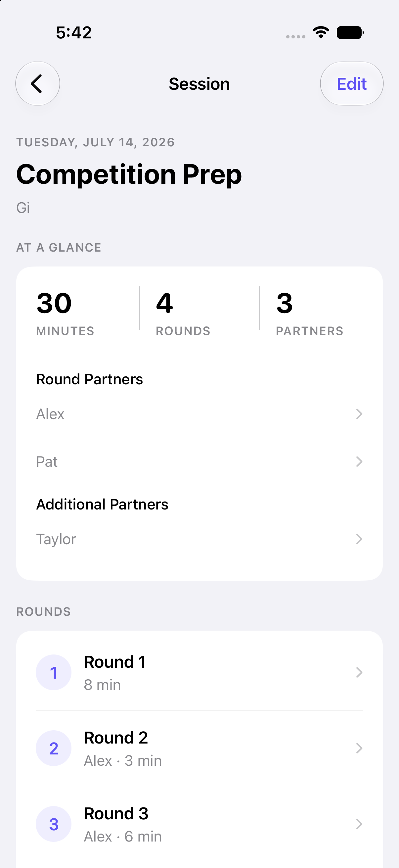
Task: Tap the 4 Rounds stat
Action: 183,313
